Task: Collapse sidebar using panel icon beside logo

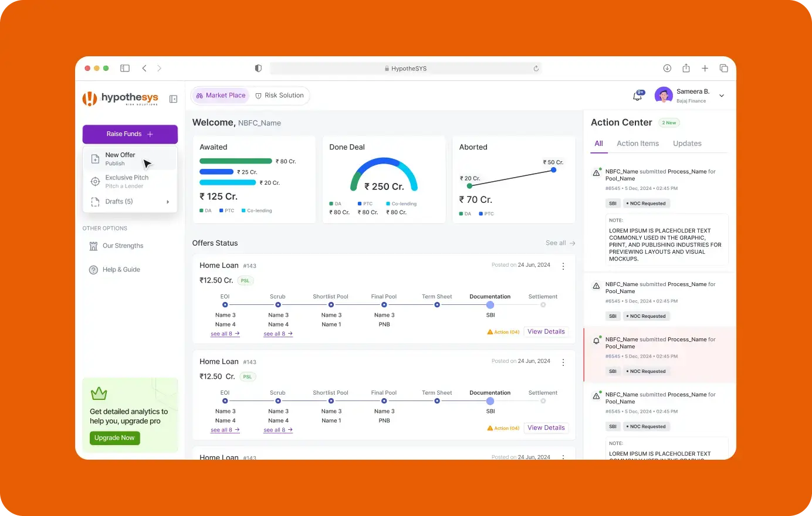Action: point(173,99)
